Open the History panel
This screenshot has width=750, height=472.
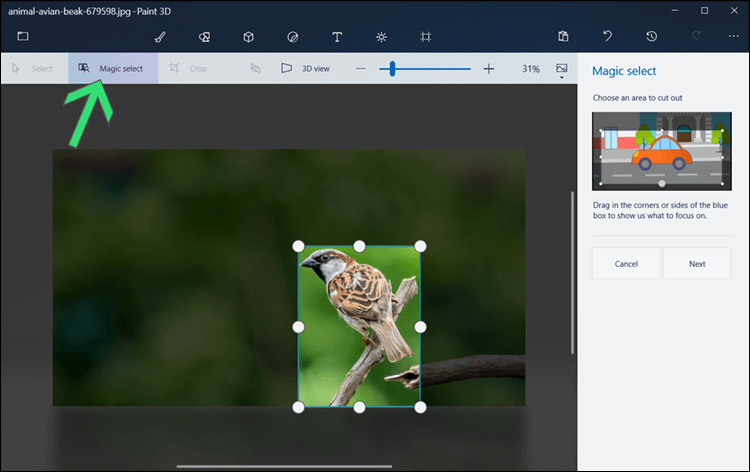click(x=651, y=36)
